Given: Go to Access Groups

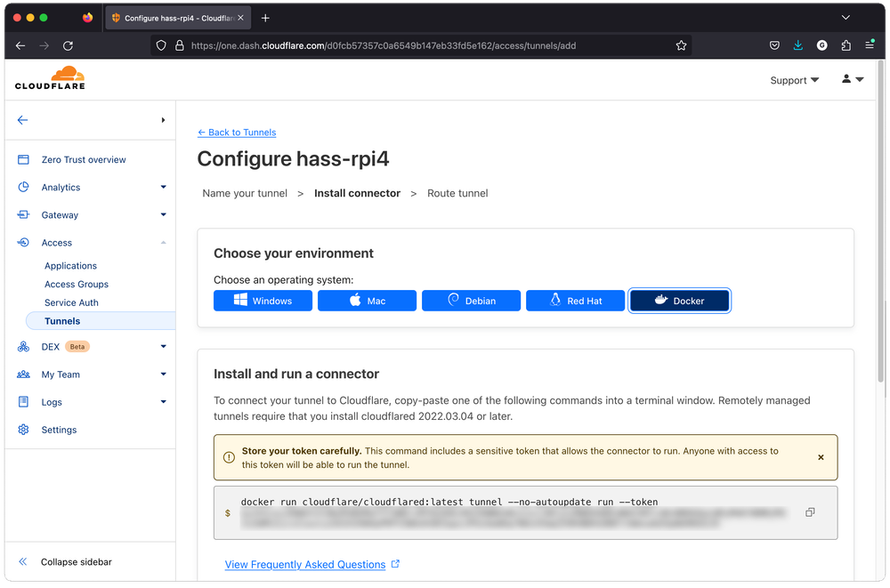Looking at the screenshot, I should [x=77, y=285].
